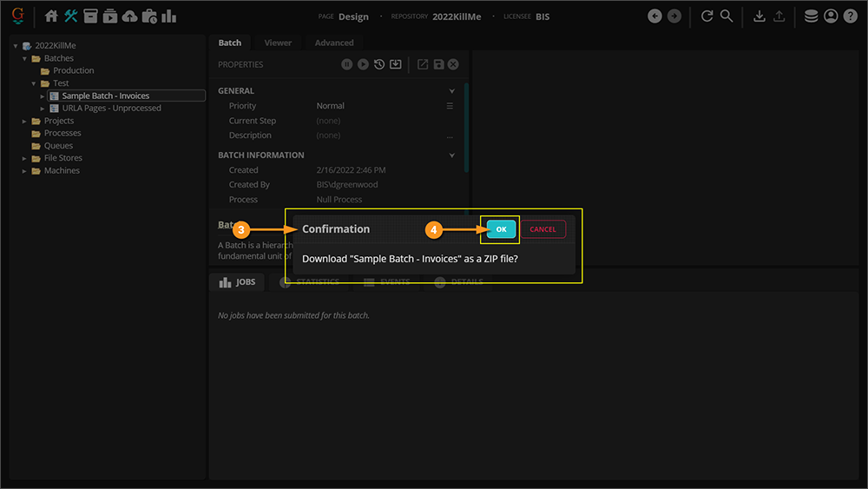Select the Machines folder label

[62, 170]
